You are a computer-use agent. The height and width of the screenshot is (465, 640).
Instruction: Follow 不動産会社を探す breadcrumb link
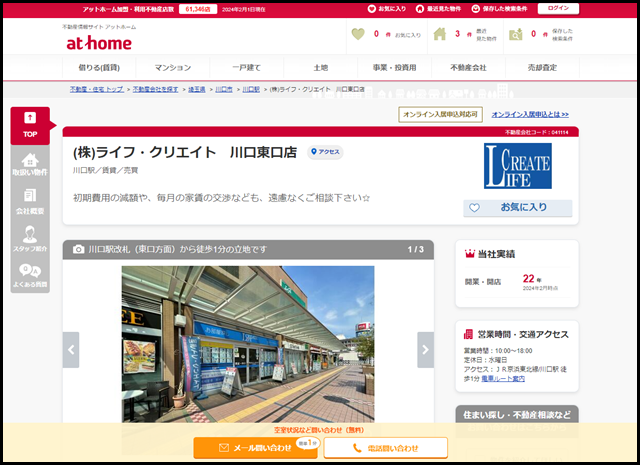(x=156, y=89)
